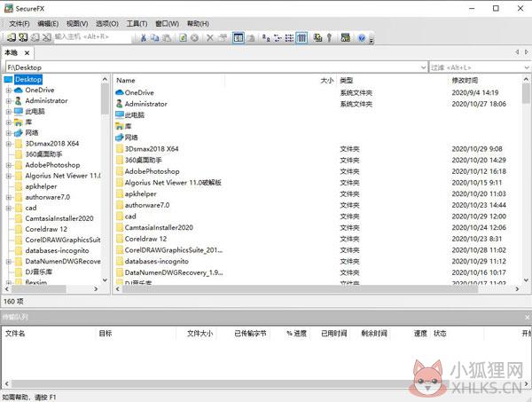Expand AdobePhotoshop tree node
This screenshot has width=532, height=402.
point(9,165)
